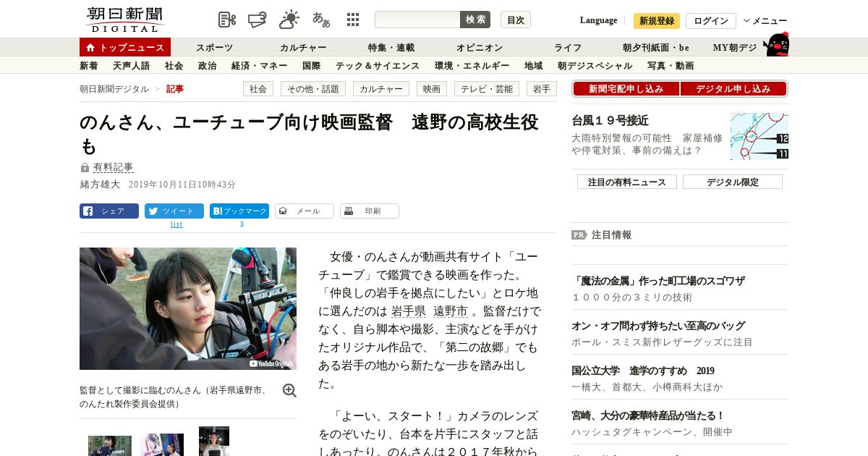Select 朝デジスペシャル in sub navigation

[x=595, y=66]
